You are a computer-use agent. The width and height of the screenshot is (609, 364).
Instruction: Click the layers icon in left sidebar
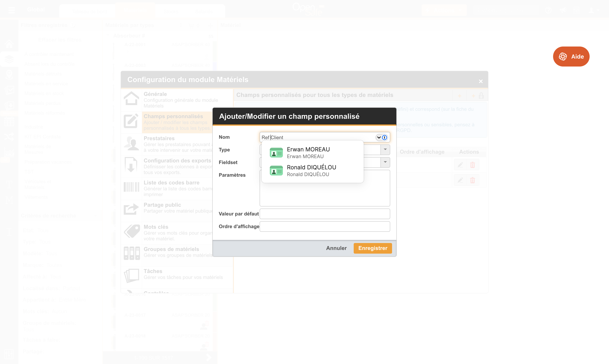[9, 59]
